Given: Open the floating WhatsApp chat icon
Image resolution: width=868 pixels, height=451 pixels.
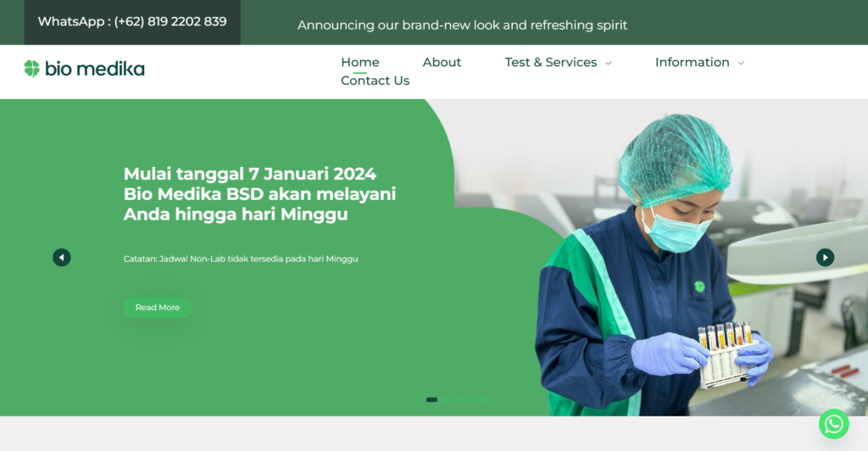Looking at the screenshot, I should click(834, 424).
